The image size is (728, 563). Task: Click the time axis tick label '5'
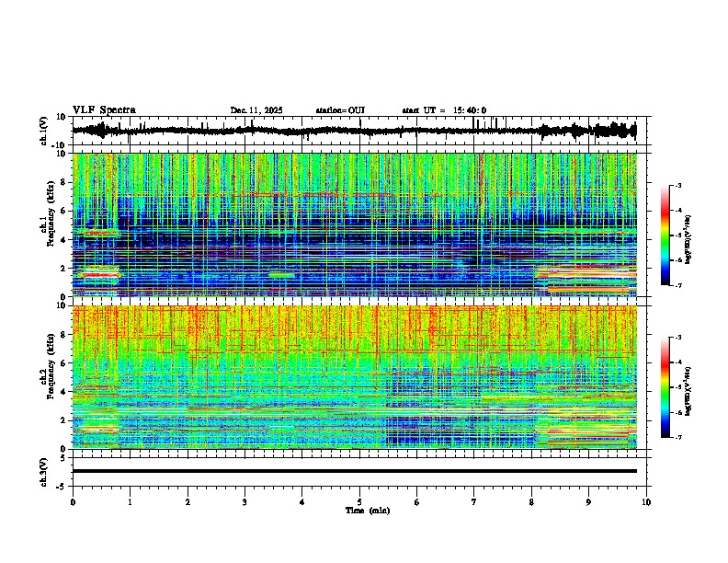(x=359, y=502)
